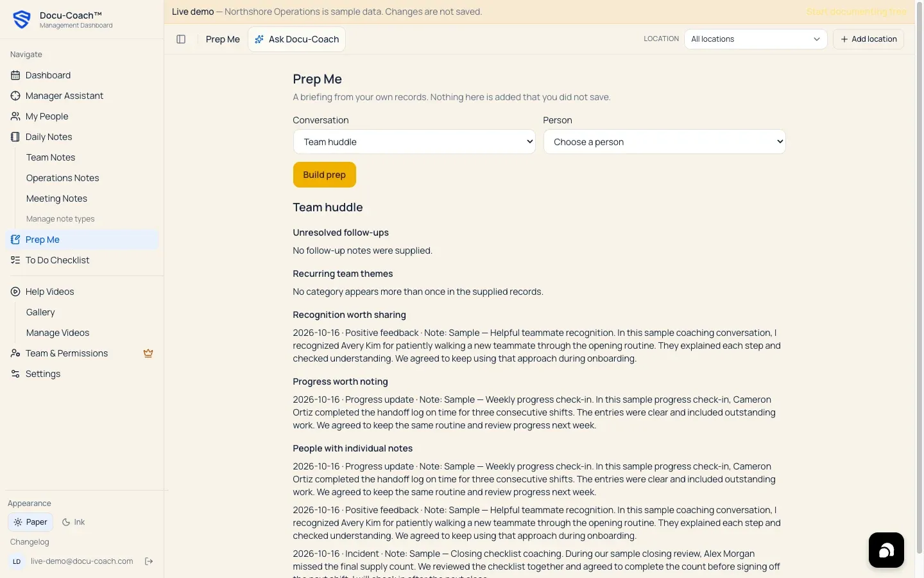Click the crown premium icon
The width and height of the screenshot is (924, 578).
pos(148,353)
